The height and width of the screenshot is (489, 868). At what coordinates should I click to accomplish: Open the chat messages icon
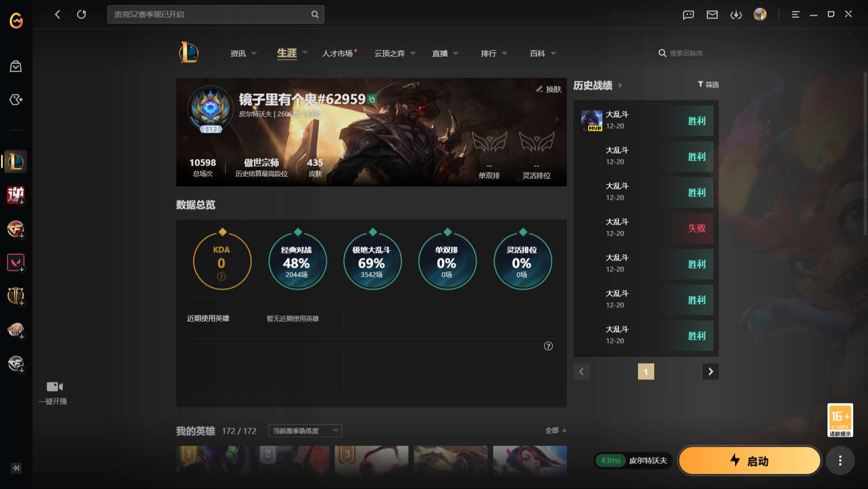tap(688, 15)
